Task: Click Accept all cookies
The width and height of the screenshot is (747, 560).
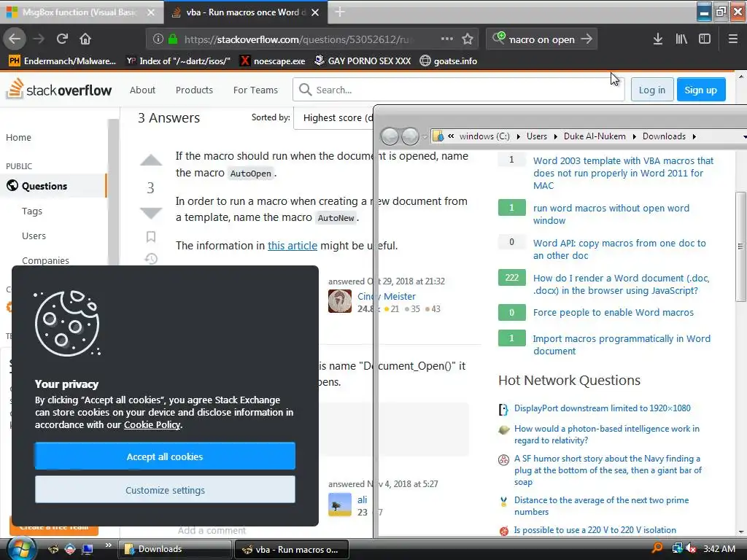Action: (165, 456)
